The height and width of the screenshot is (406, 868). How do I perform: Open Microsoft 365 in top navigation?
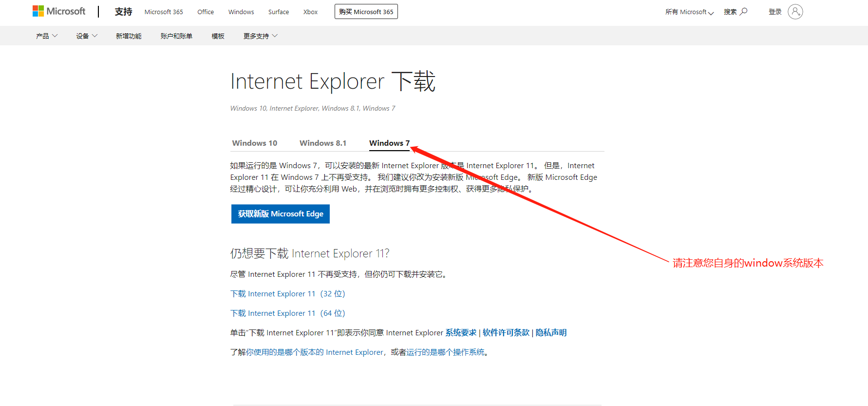(x=164, y=12)
